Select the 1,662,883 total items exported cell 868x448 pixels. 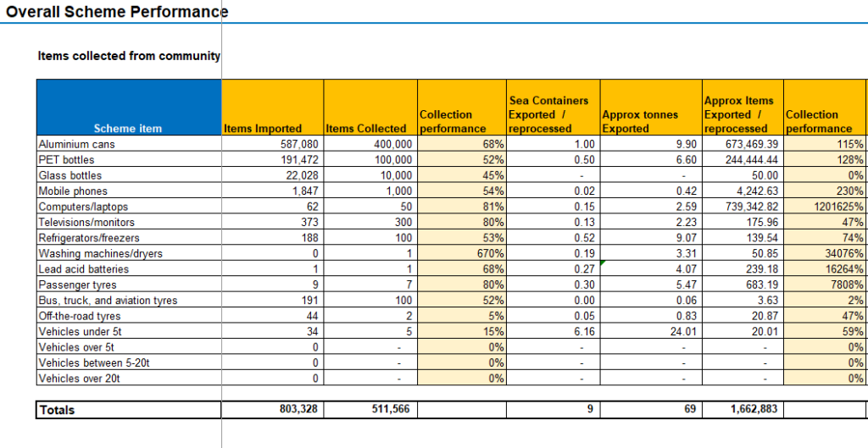(743, 410)
